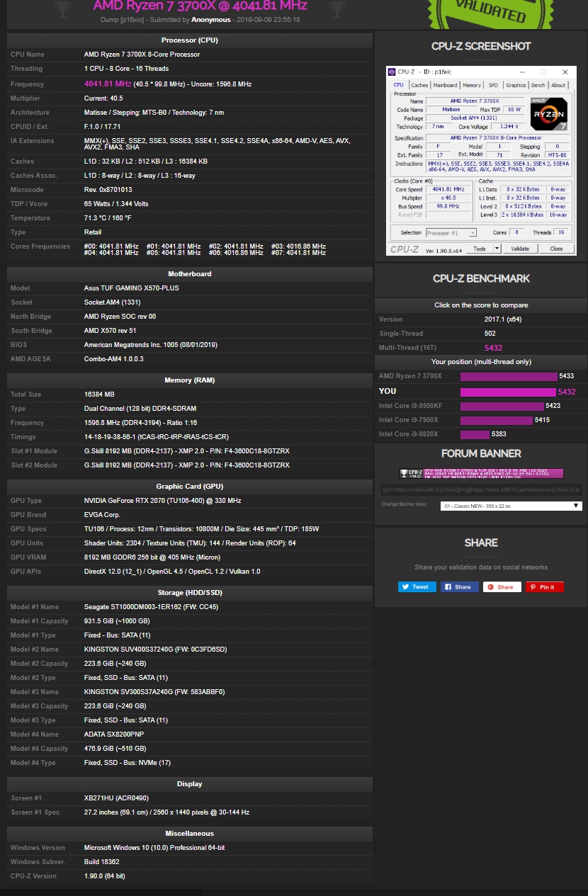Open the Processor #1 selection combo box
Viewport: 588px width, 896px height.
[451, 232]
